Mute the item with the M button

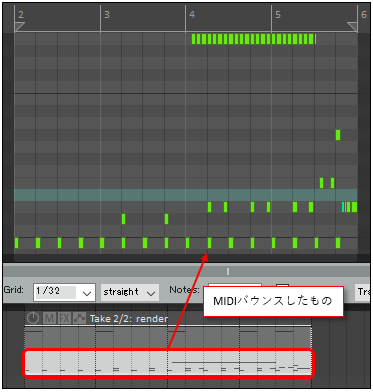point(49,318)
